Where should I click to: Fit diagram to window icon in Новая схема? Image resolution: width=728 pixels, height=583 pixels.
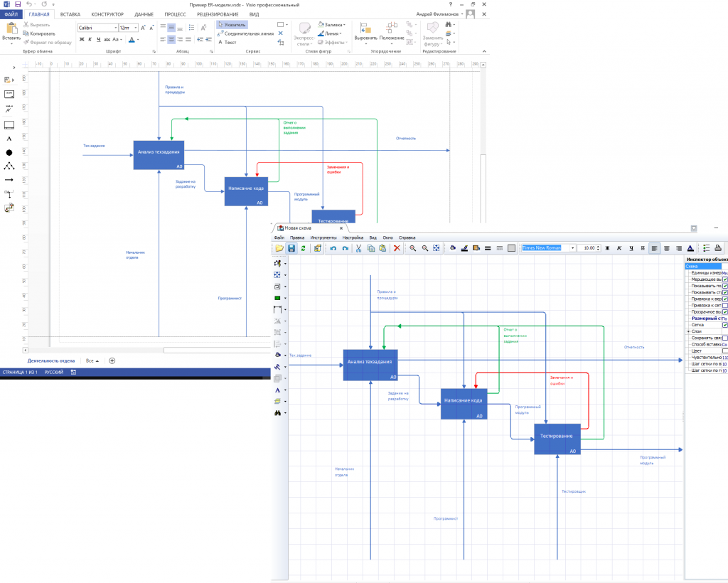(x=437, y=248)
